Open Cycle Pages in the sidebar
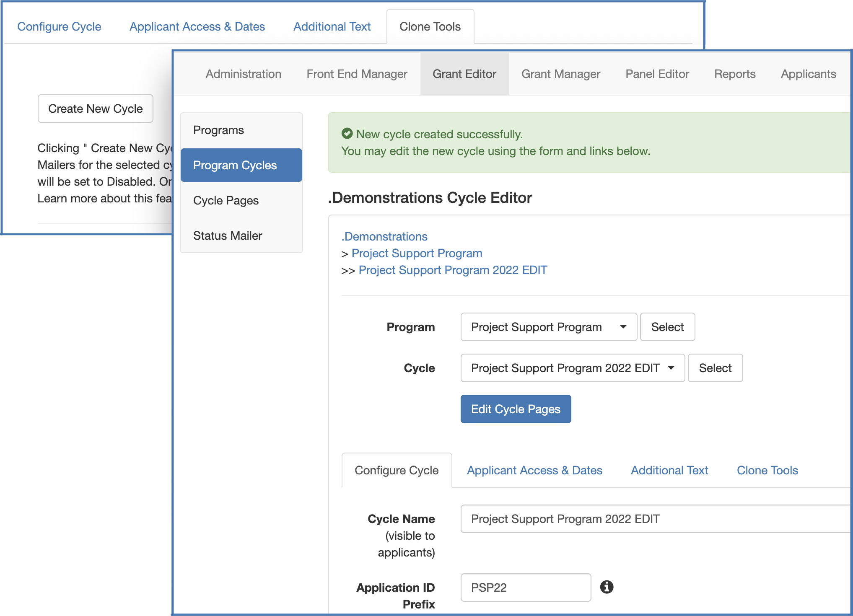The width and height of the screenshot is (853, 616). pos(241,200)
